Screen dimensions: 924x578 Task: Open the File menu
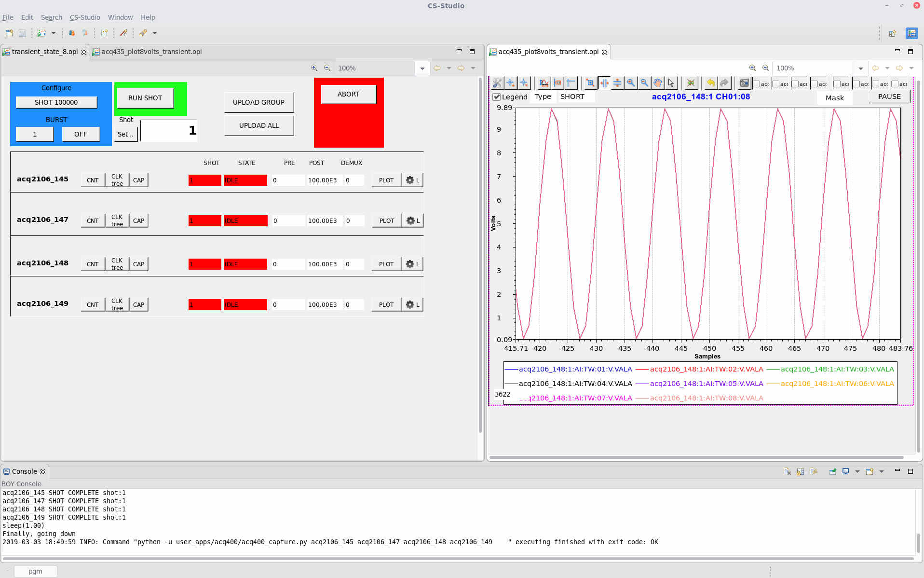(8, 17)
